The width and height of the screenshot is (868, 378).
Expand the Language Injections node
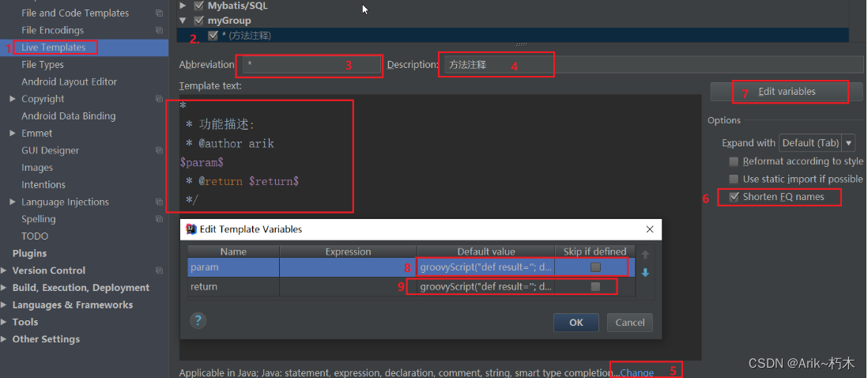(13, 202)
